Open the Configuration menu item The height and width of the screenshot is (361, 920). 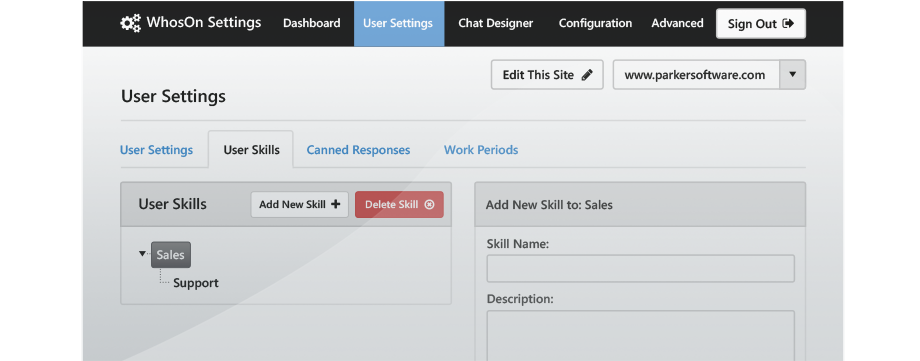tap(595, 23)
